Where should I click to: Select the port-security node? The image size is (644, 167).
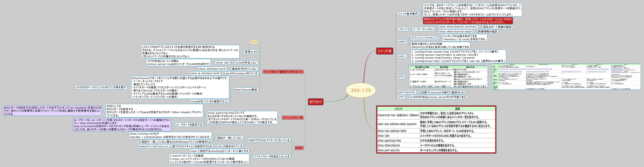point(407,92)
